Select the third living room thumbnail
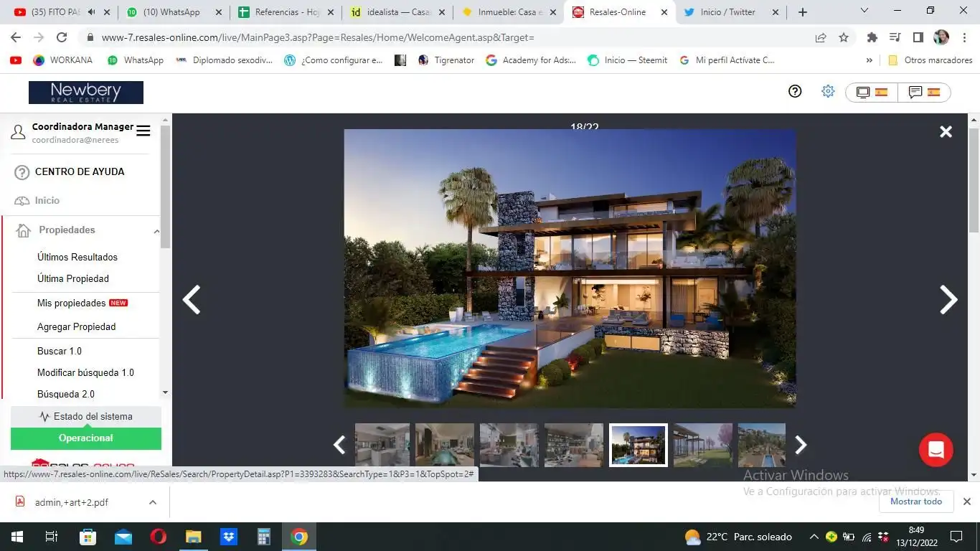This screenshot has height=551, width=980. [509, 445]
